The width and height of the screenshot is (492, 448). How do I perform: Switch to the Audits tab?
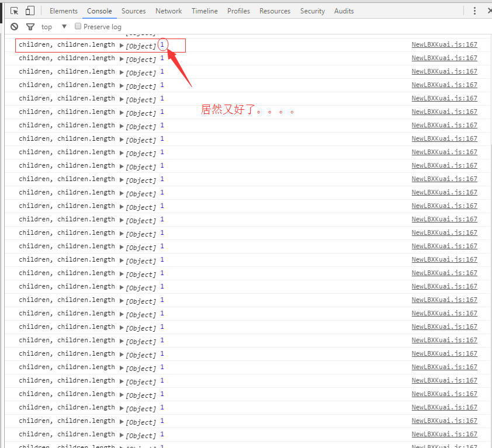point(344,11)
